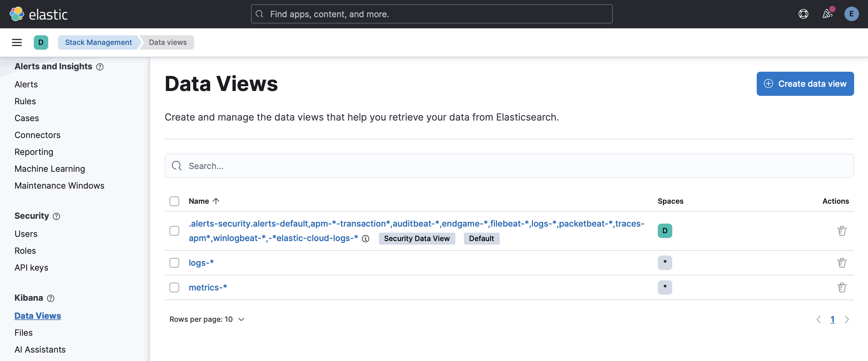Image resolution: width=868 pixels, height=361 pixels.
Task: Click Create data view button
Action: coord(805,83)
